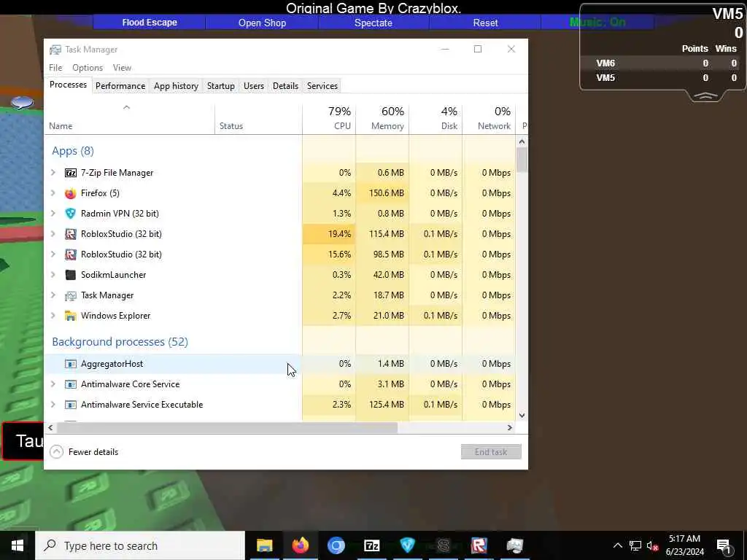Open Roblox Studio from the taskbar
The image size is (747, 560).
(x=479, y=545)
